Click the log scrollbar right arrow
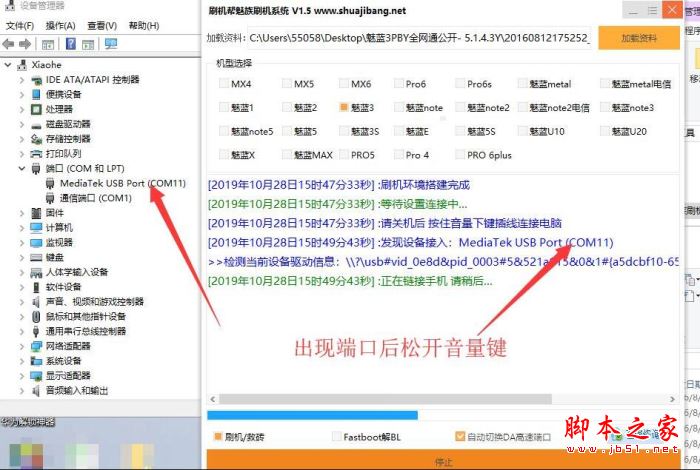Screen dimensions: 700x470 click(672, 399)
